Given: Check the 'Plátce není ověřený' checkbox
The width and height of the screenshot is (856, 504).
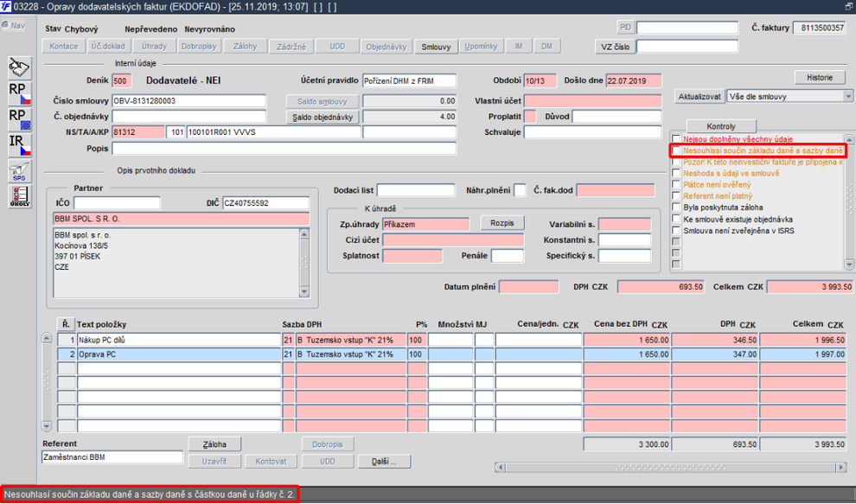Looking at the screenshot, I should click(x=677, y=185).
